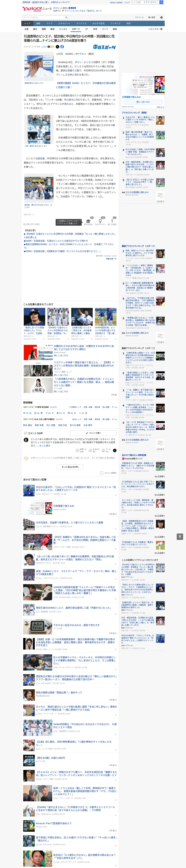Open the 経済 category tab
This screenshot has height=868, width=186.
click(x=52, y=29)
